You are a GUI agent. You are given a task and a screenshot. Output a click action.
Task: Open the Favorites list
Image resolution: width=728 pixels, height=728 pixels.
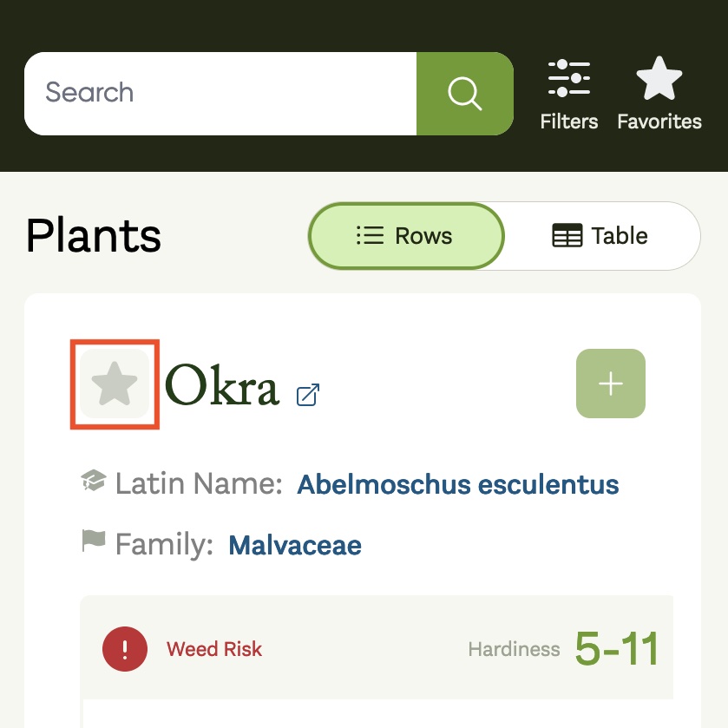pyautogui.click(x=659, y=95)
